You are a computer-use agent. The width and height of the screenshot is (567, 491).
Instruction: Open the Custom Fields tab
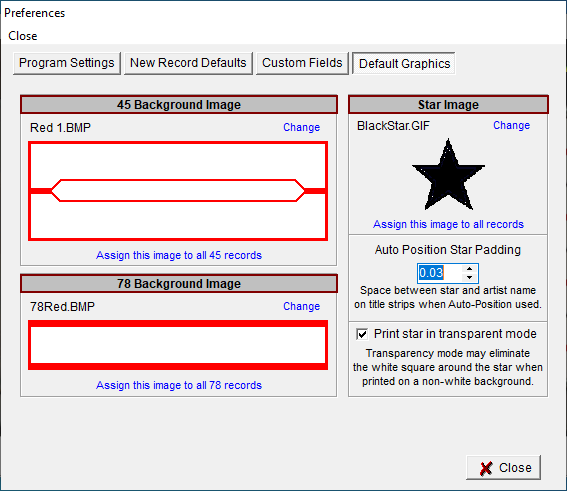[x=302, y=63]
